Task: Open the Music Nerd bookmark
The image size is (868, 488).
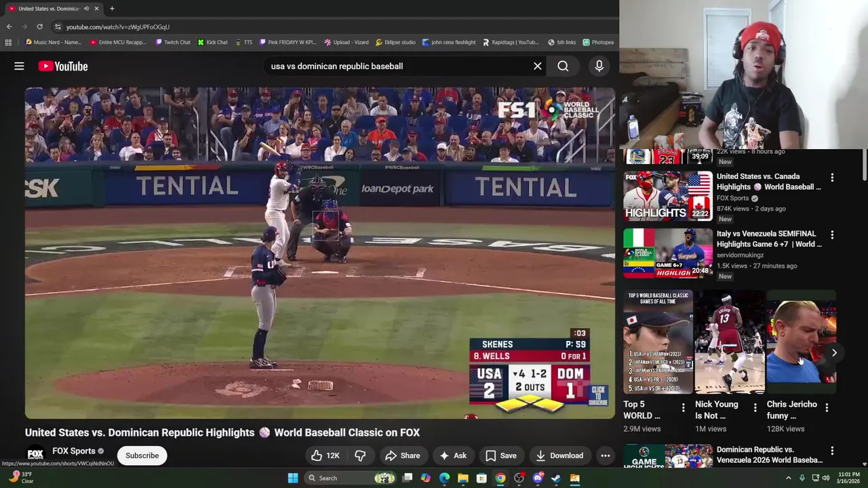Action: point(53,42)
